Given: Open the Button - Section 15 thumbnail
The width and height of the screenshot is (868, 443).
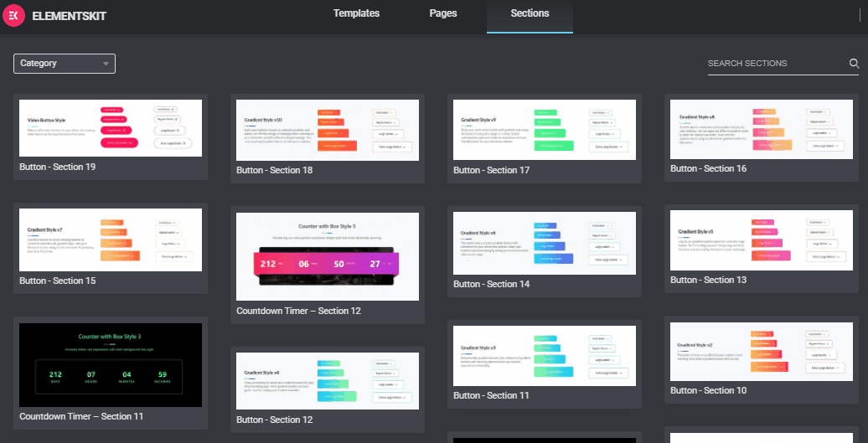Looking at the screenshot, I should 111,240.
